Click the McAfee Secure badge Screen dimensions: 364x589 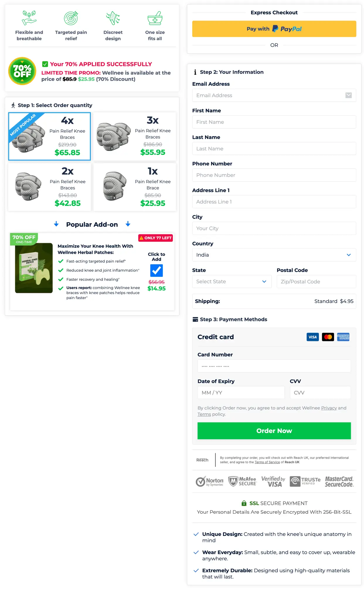(x=242, y=481)
